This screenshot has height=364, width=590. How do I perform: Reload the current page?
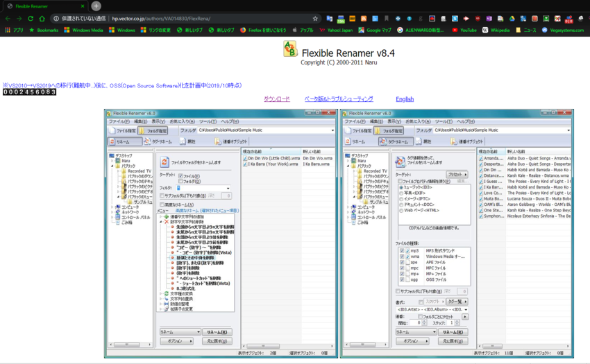click(x=31, y=19)
